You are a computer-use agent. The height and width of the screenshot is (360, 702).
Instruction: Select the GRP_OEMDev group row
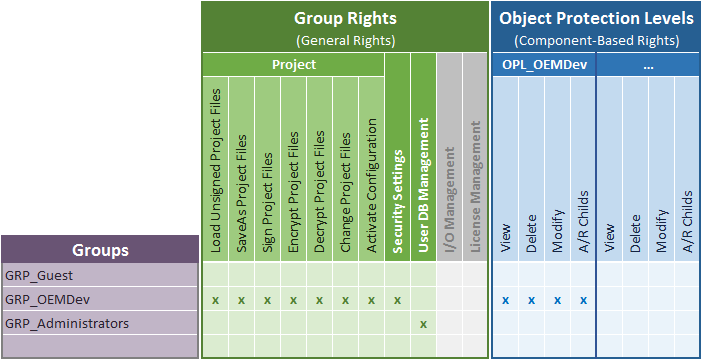point(100,299)
